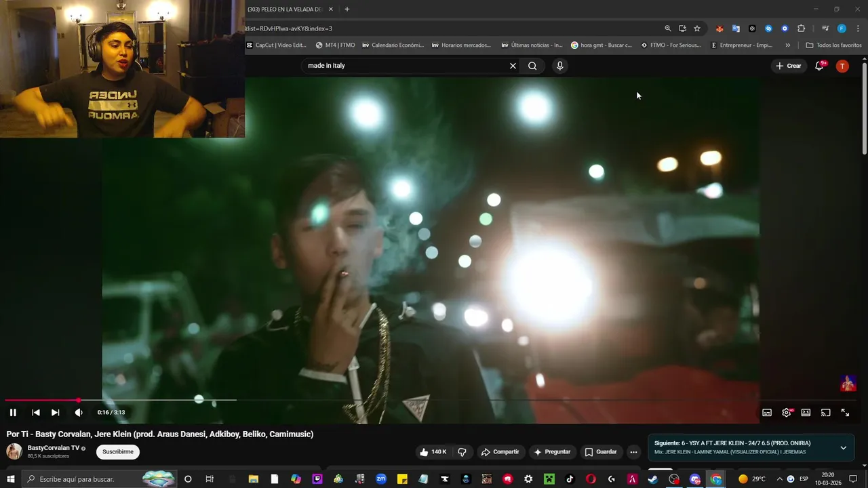Clear the 'made in italy' search text
The image size is (868, 488).
(513, 66)
